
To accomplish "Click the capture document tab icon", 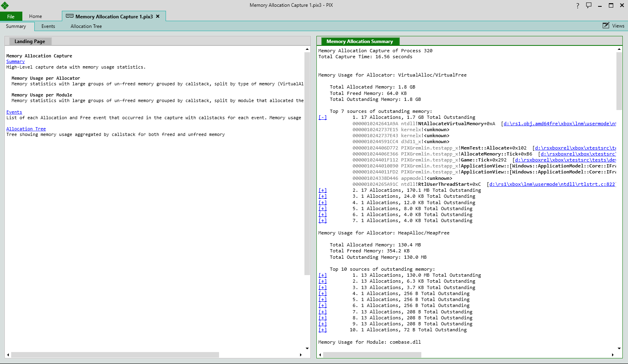I will [x=69, y=16].
